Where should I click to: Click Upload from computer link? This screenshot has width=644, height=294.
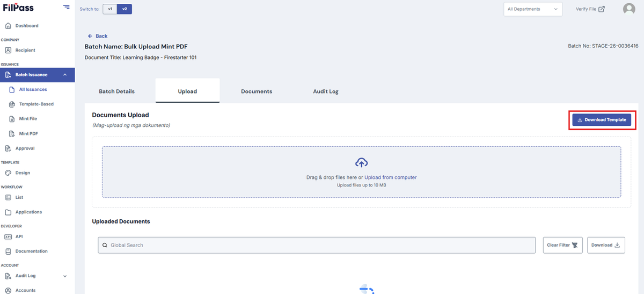pos(390,177)
